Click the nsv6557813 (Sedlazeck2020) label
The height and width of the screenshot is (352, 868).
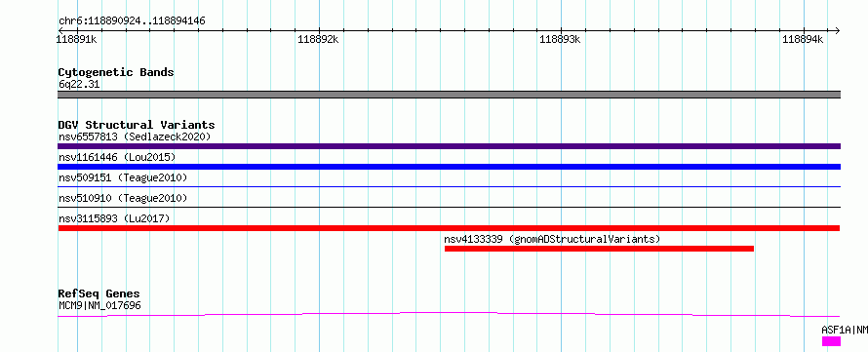coord(135,137)
